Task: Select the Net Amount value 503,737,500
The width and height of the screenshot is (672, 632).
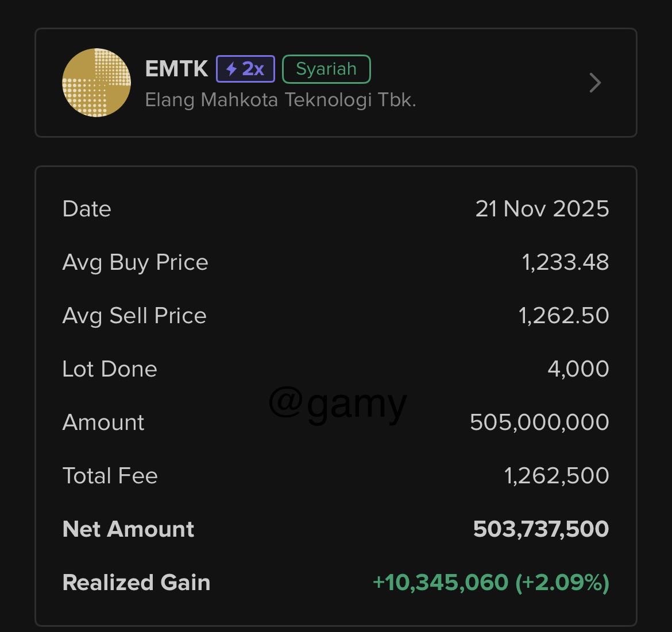Action: coord(540,529)
